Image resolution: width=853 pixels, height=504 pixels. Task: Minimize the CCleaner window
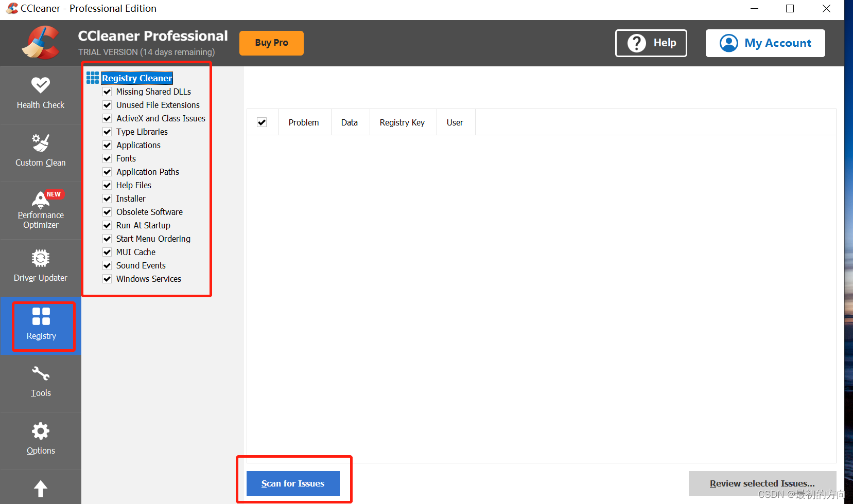click(x=755, y=9)
